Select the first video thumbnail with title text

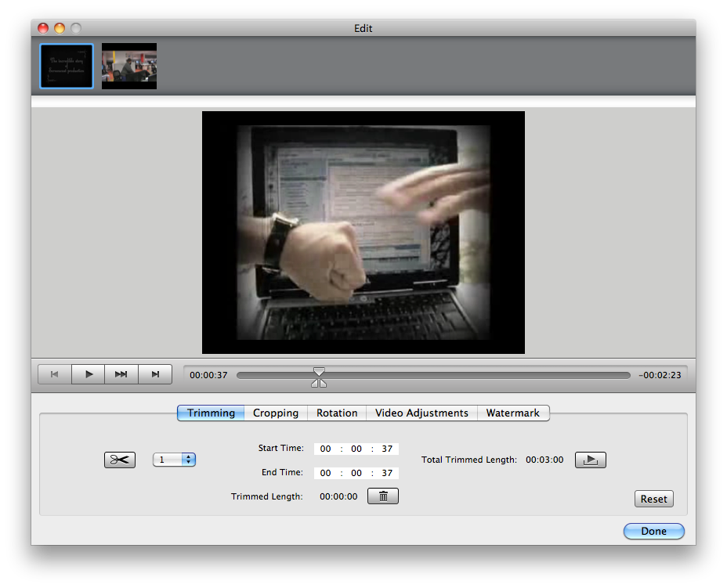point(67,67)
